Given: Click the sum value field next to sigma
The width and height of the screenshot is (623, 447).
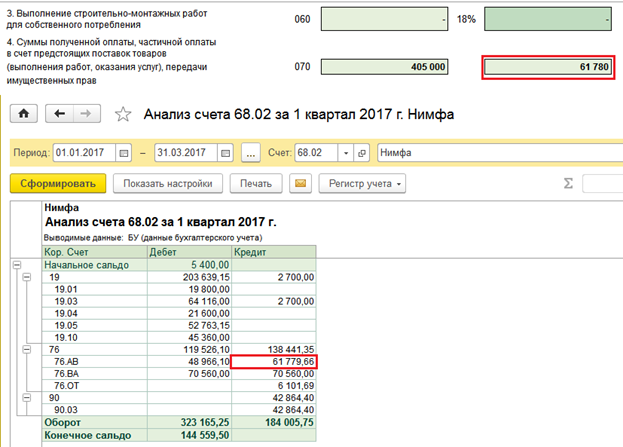Looking at the screenshot, I should coord(603,184).
